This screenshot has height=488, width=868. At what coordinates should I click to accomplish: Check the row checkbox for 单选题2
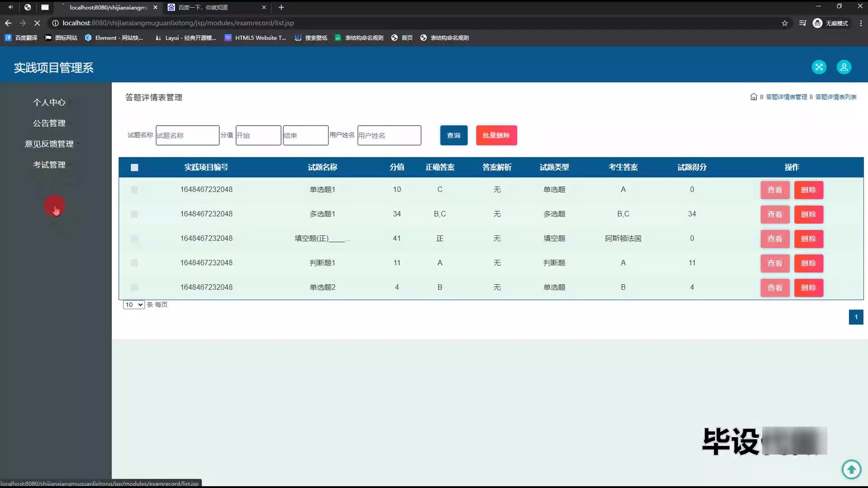134,287
